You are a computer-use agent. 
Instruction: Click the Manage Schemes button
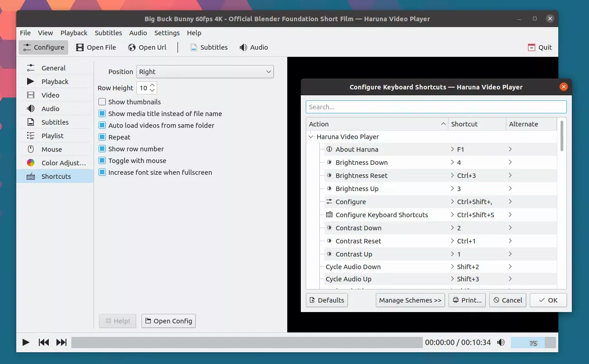click(410, 300)
